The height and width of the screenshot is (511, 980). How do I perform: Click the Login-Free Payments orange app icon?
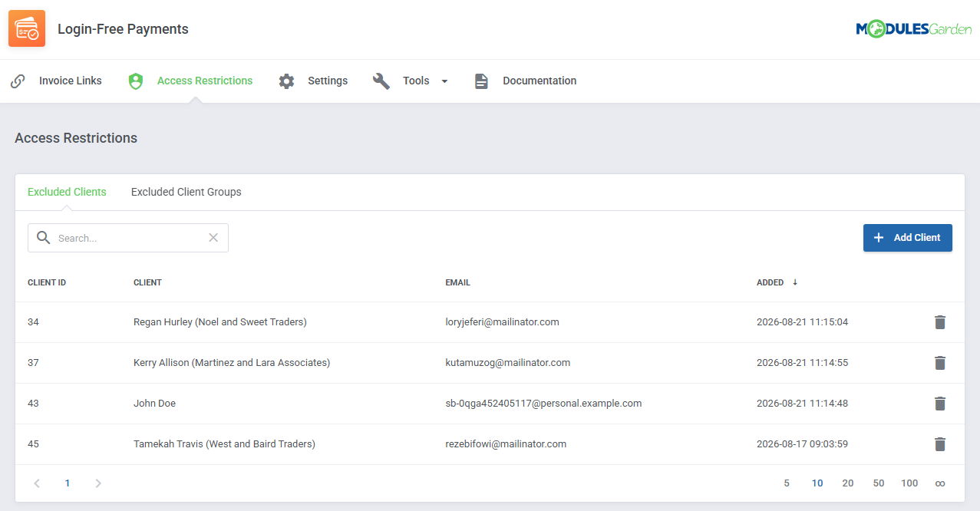(x=27, y=29)
